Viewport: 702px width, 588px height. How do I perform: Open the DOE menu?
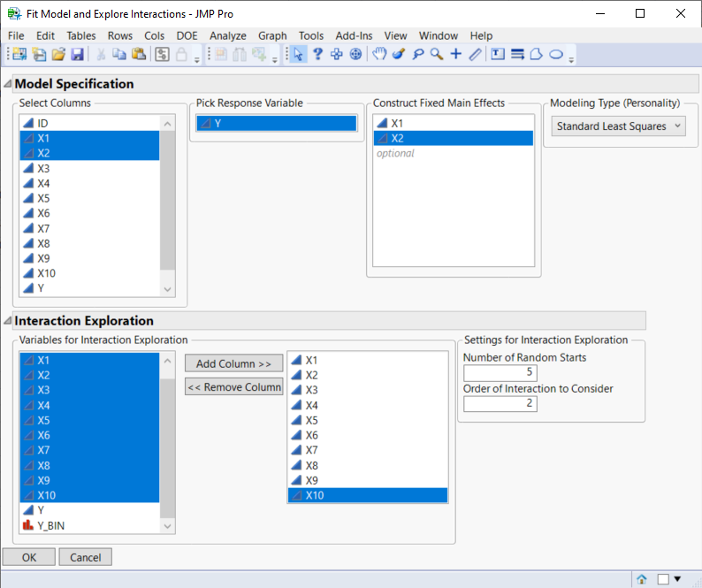(187, 35)
